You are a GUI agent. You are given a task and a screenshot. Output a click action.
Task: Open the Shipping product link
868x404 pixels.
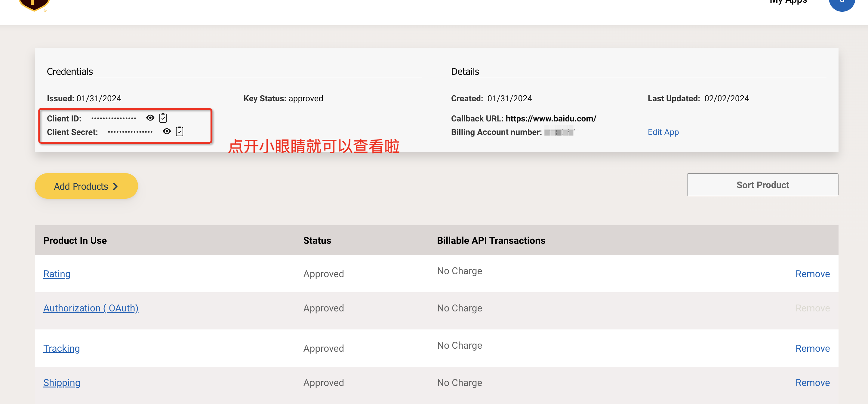pyautogui.click(x=62, y=383)
